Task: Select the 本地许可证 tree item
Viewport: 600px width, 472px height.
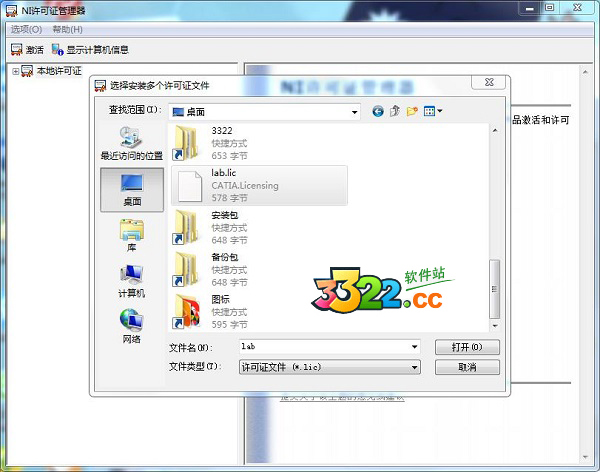Action: pyautogui.click(x=59, y=71)
